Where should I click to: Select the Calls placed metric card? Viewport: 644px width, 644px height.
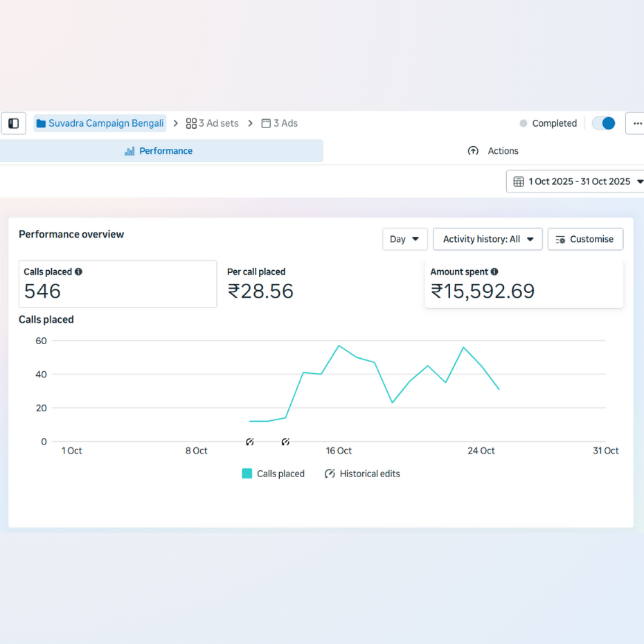(x=118, y=284)
